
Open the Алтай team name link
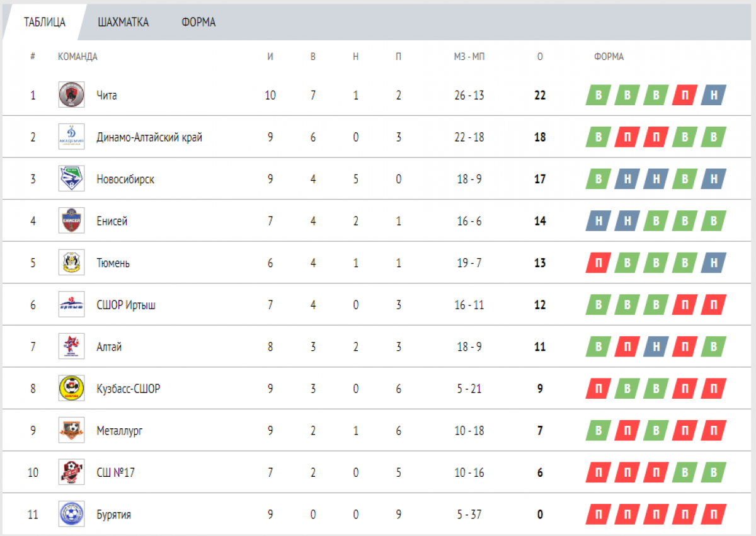tap(109, 347)
